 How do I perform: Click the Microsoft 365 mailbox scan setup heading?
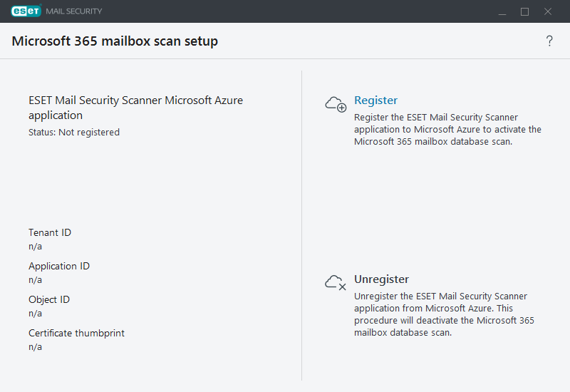(115, 41)
